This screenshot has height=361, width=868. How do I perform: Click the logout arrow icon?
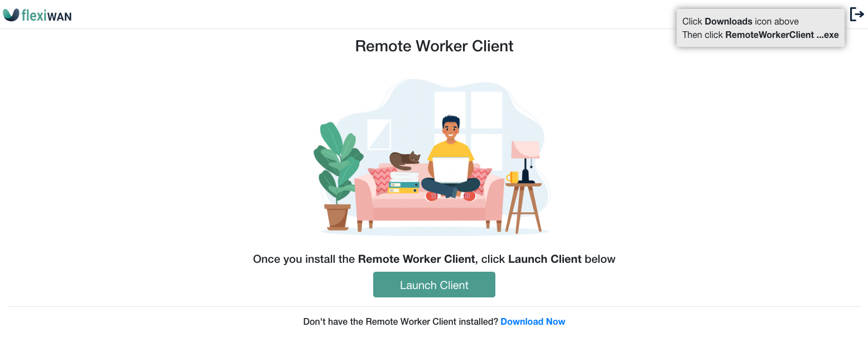[856, 14]
